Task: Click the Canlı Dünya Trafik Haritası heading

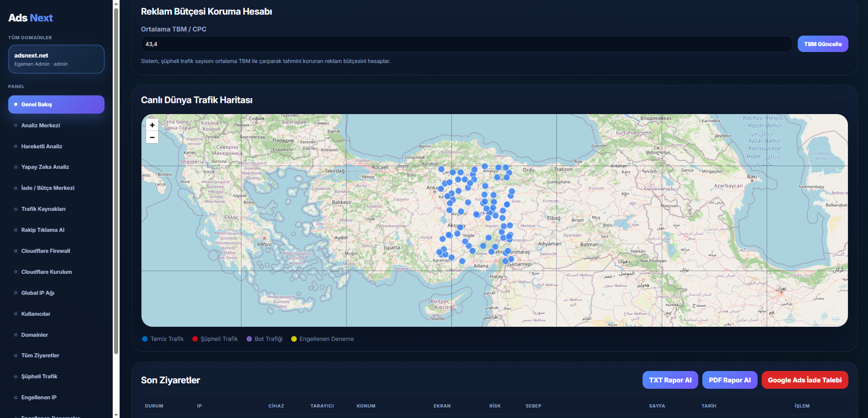Action: click(197, 100)
